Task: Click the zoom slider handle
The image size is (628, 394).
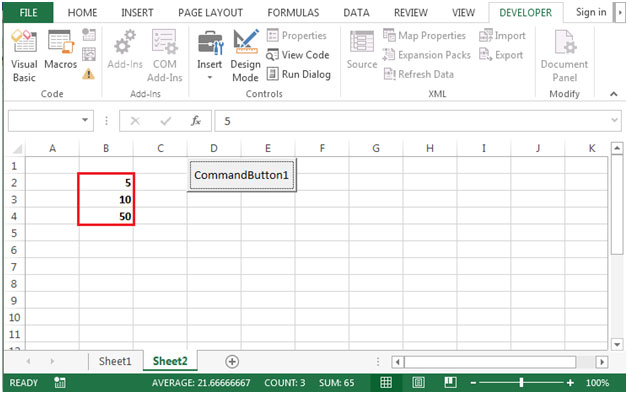Action: tap(521, 383)
